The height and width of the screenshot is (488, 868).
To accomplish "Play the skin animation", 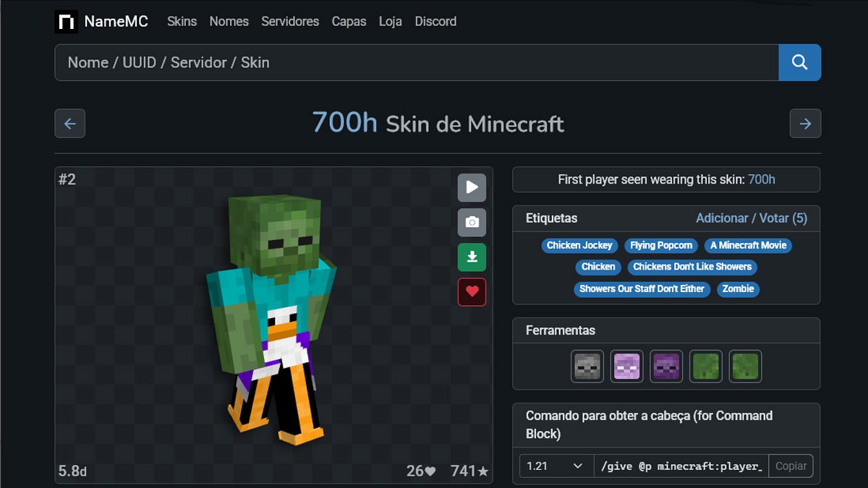I will click(472, 187).
